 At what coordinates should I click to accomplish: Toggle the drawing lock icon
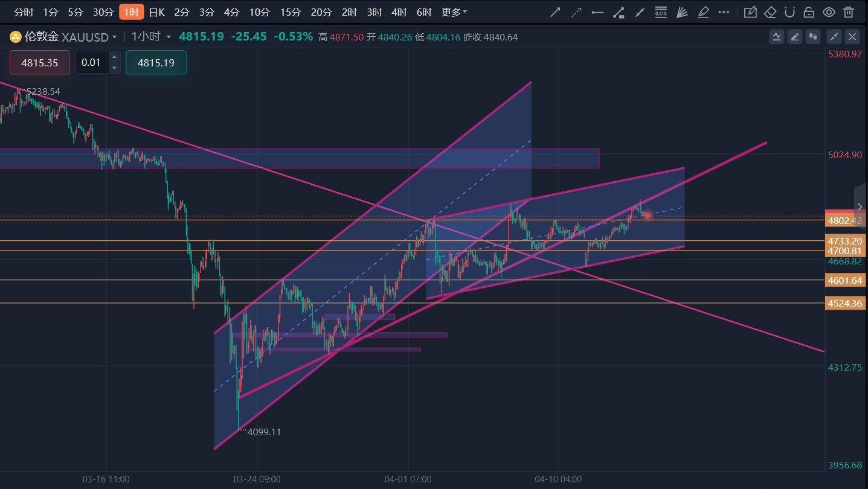pos(809,12)
